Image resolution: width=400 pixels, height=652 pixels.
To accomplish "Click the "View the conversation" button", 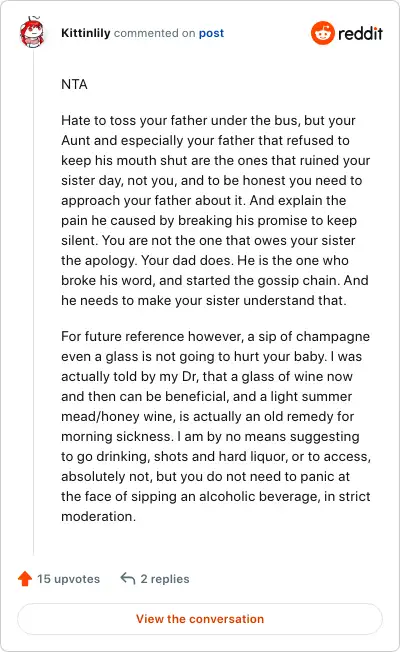I will pyautogui.click(x=200, y=619).
